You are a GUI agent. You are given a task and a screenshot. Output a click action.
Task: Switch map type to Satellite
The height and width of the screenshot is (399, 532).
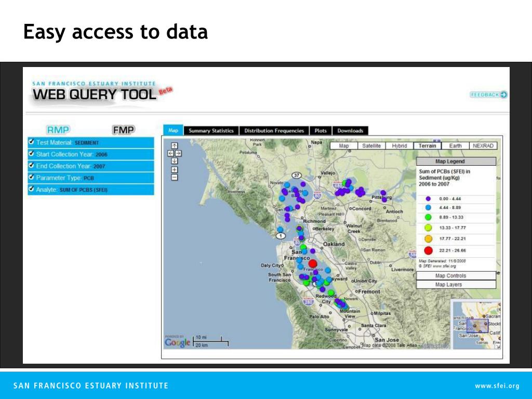click(371, 146)
